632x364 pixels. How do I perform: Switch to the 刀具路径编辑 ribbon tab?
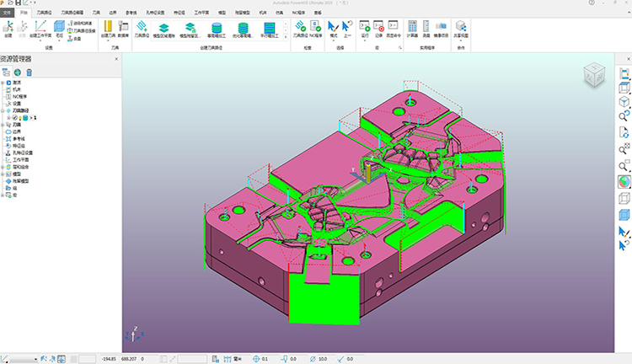71,13
